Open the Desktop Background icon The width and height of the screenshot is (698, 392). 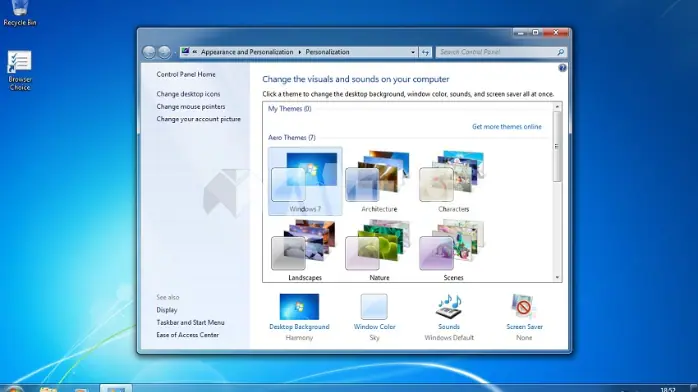pyautogui.click(x=299, y=307)
